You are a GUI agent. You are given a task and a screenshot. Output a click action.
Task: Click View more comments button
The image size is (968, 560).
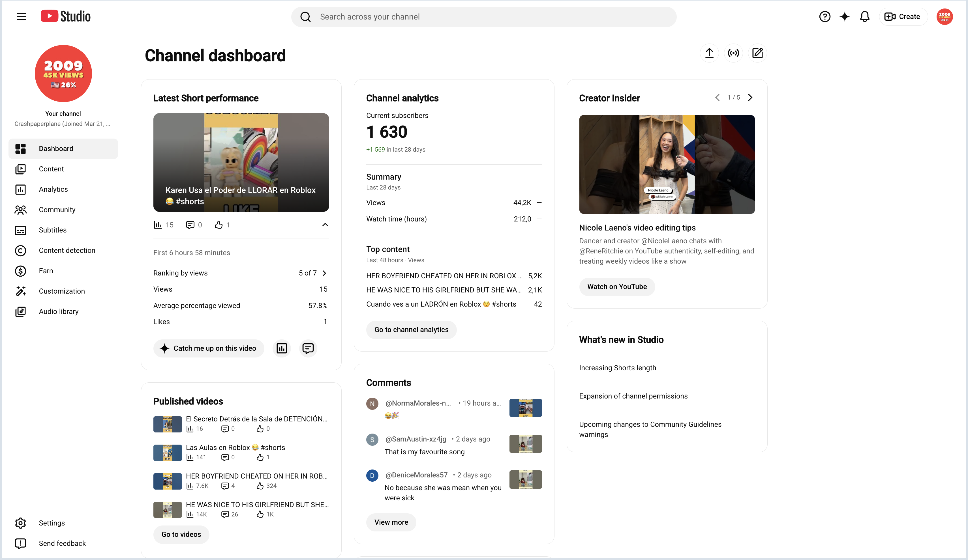(x=391, y=522)
